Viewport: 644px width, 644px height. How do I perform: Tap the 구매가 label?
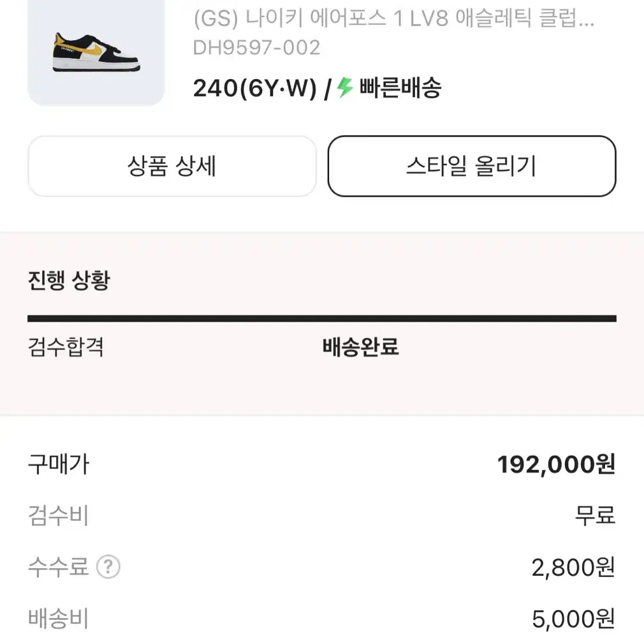[58, 464]
